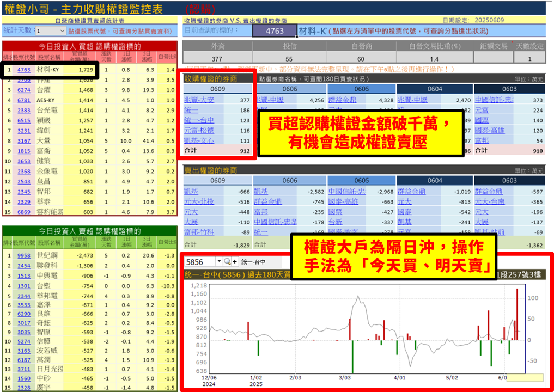Open stock code 6781 AES-KY
Viewport: 554px width, 392px height.
click(x=24, y=100)
